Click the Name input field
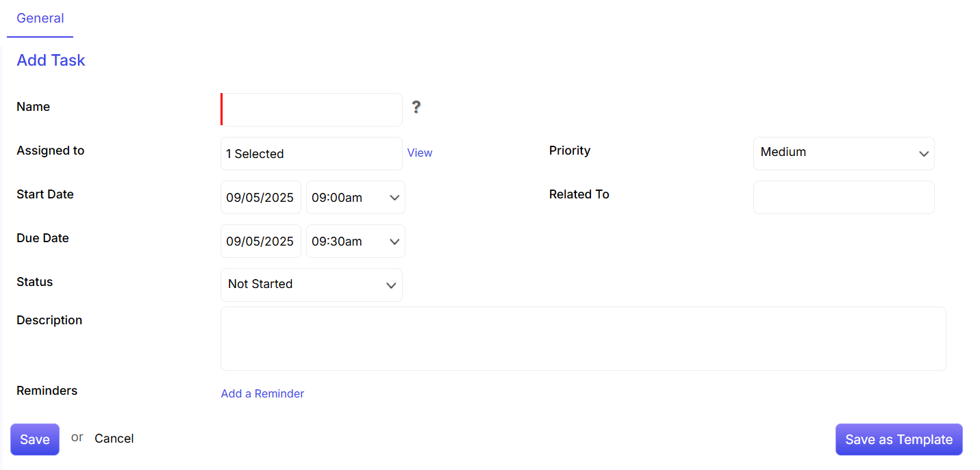Image resolution: width=980 pixels, height=470 pixels. [312, 109]
